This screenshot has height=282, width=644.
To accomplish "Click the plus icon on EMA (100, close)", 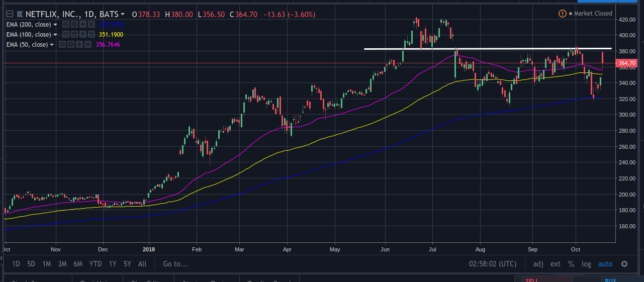I will pyautogui.click(x=83, y=34).
